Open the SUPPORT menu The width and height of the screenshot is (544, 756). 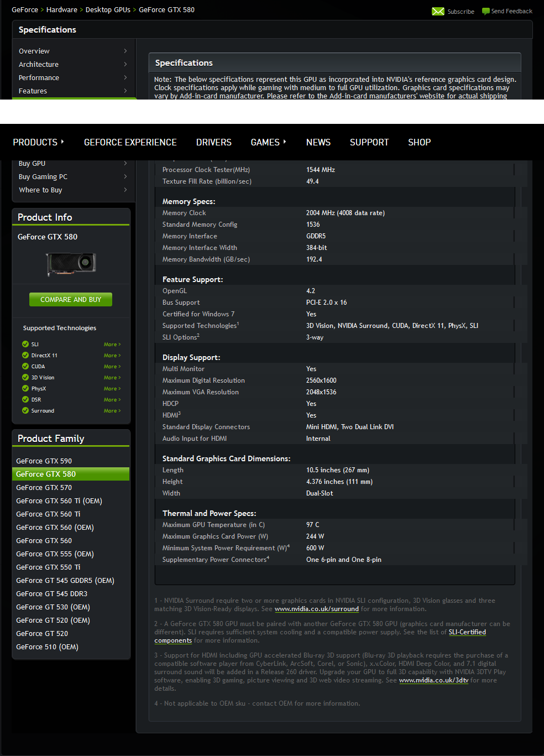click(369, 142)
